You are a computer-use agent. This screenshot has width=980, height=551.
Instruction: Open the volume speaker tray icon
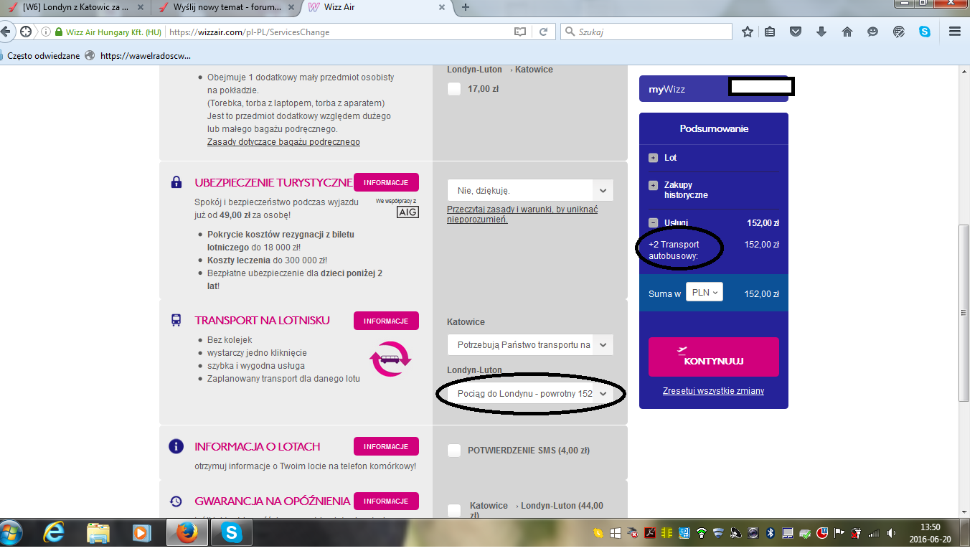tap(890, 533)
